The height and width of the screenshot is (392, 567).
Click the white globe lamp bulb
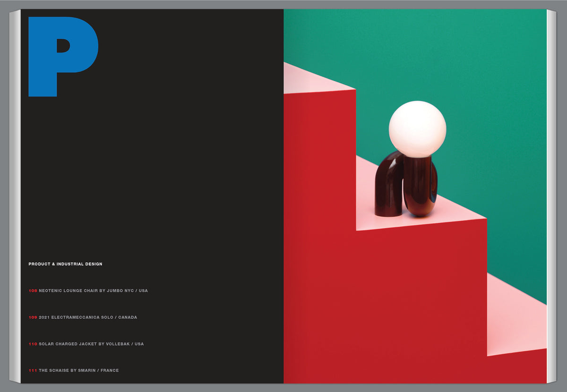tap(417, 129)
